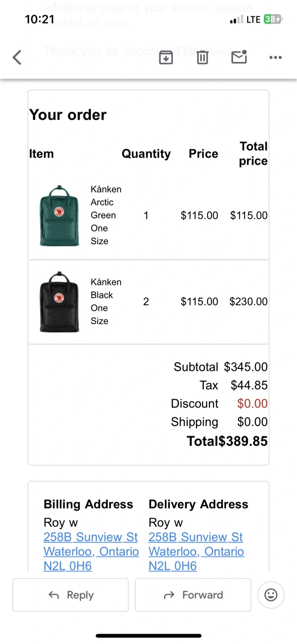Open the three-dot more options menu
Viewport: 297px width, 644px height.
(x=276, y=57)
